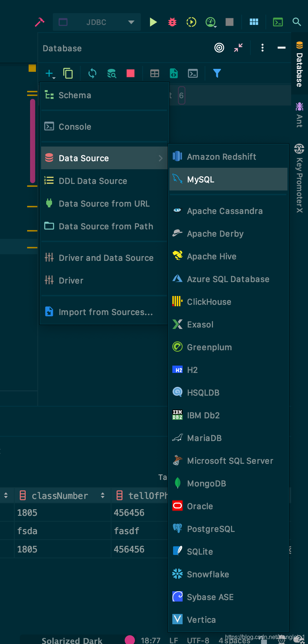Click Import from Sources...
This screenshot has width=308, height=644.
[104, 312]
